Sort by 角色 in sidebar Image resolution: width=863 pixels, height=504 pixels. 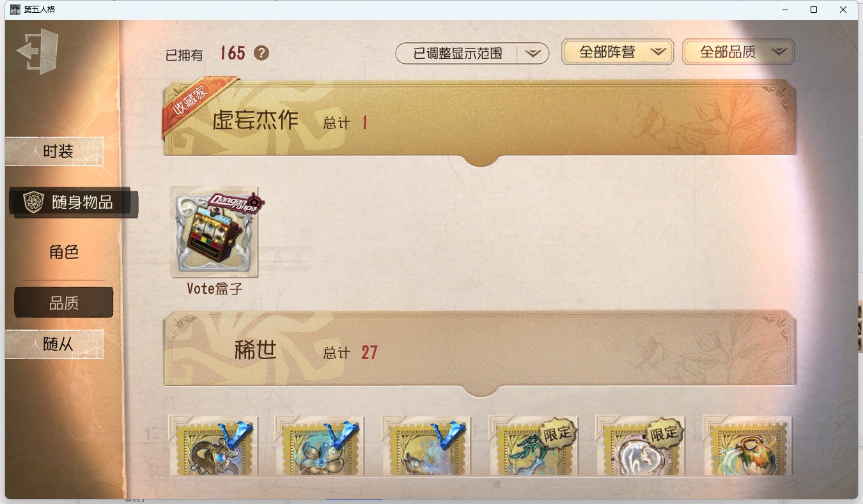[64, 252]
